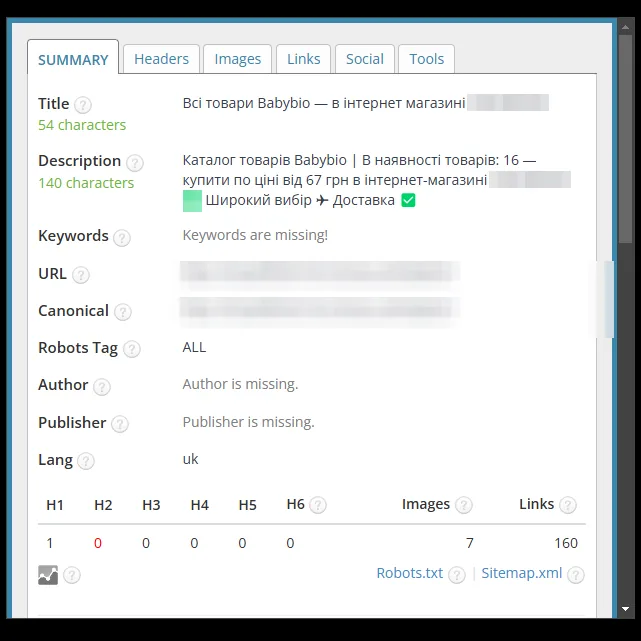Open the SUMMARY tab
Image resolution: width=641 pixels, height=641 pixels.
coord(73,57)
